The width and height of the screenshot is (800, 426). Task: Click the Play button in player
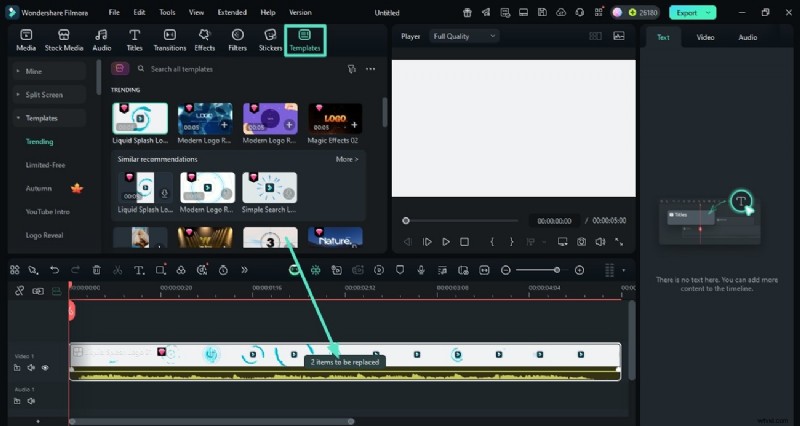446,242
